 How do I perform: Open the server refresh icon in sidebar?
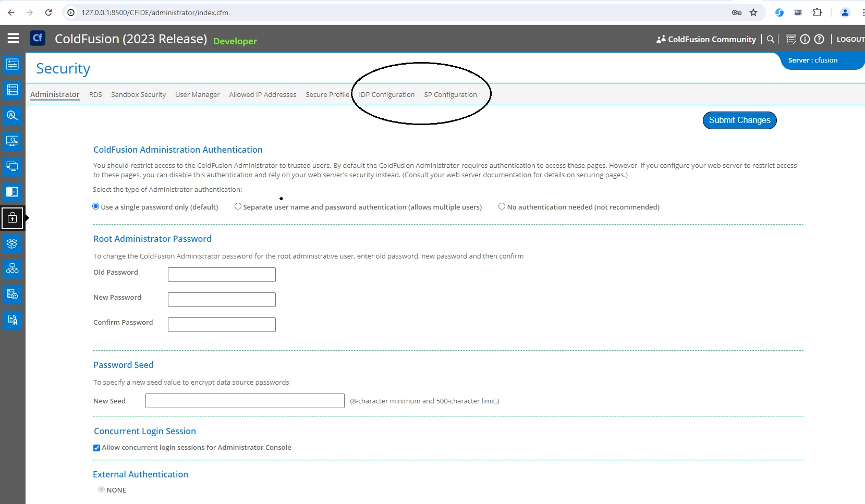(x=12, y=294)
